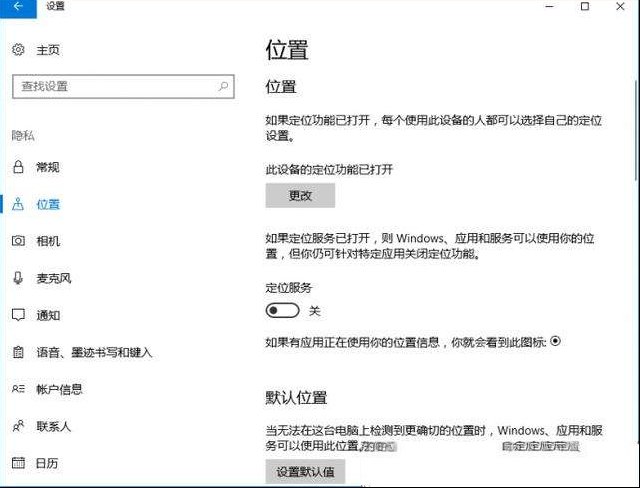Click the 语音、墨迹书写和键入 clipboard icon
This screenshot has height=488, width=640.
coord(18,352)
